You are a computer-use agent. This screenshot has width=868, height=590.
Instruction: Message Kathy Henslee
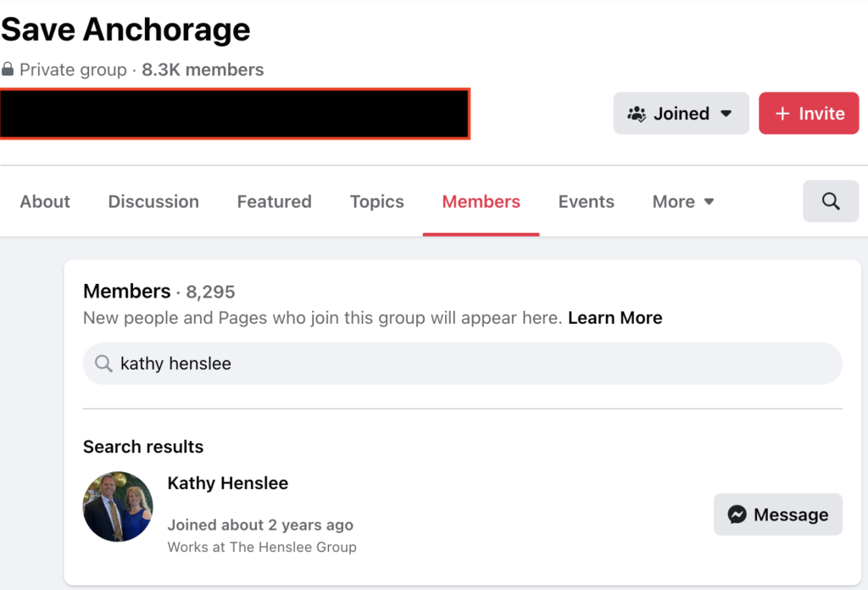[778, 515]
